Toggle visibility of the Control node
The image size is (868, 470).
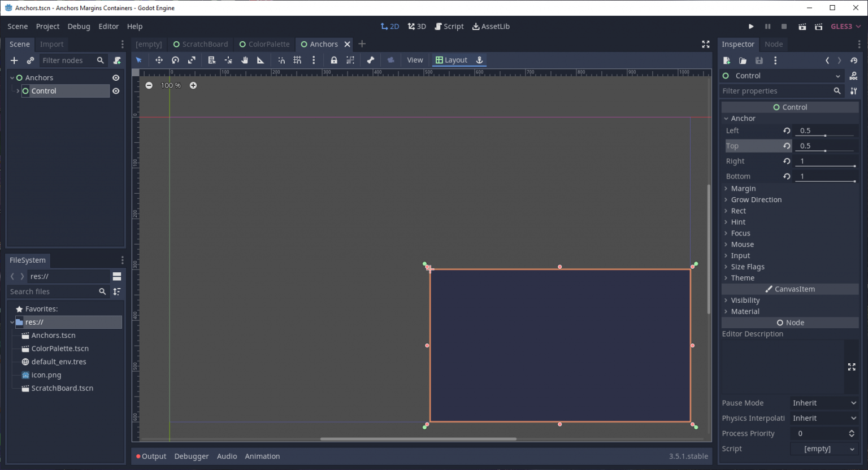click(116, 90)
